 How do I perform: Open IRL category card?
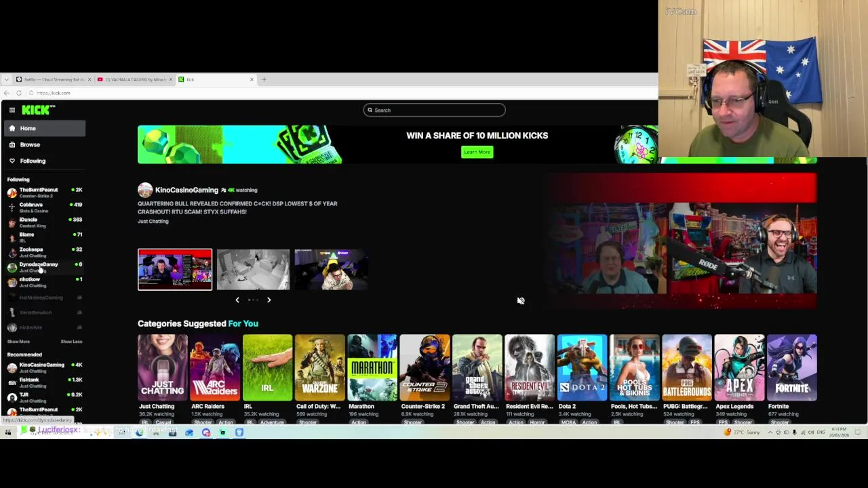(x=267, y=367)
